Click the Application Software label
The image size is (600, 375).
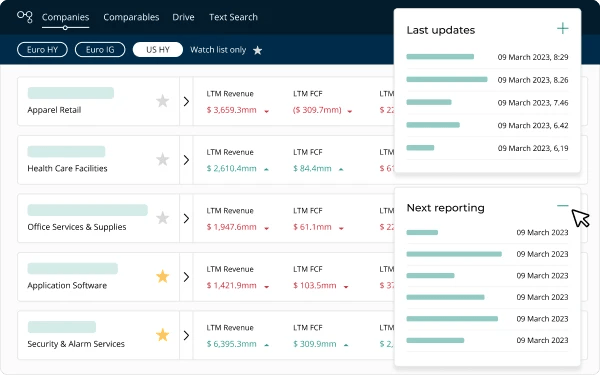click(x=67, y=285)
